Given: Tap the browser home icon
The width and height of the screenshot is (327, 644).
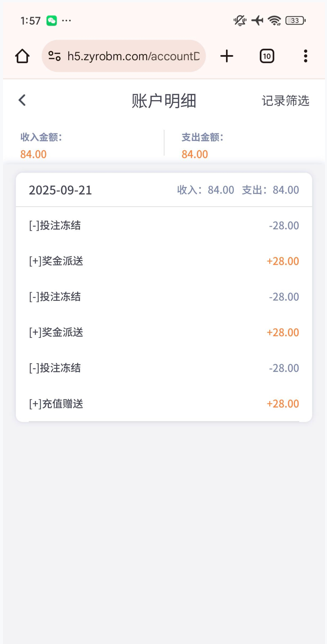Looking at the screenshot, I should click(22, 56).
